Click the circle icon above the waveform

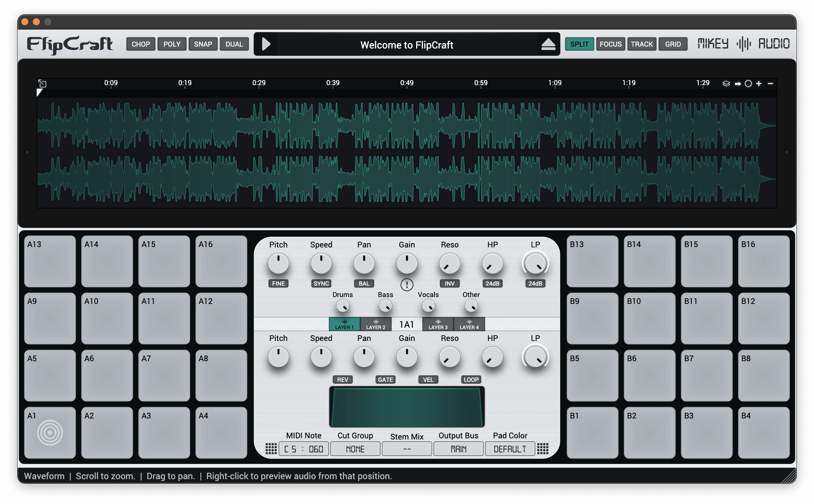(x=748, y=84)
